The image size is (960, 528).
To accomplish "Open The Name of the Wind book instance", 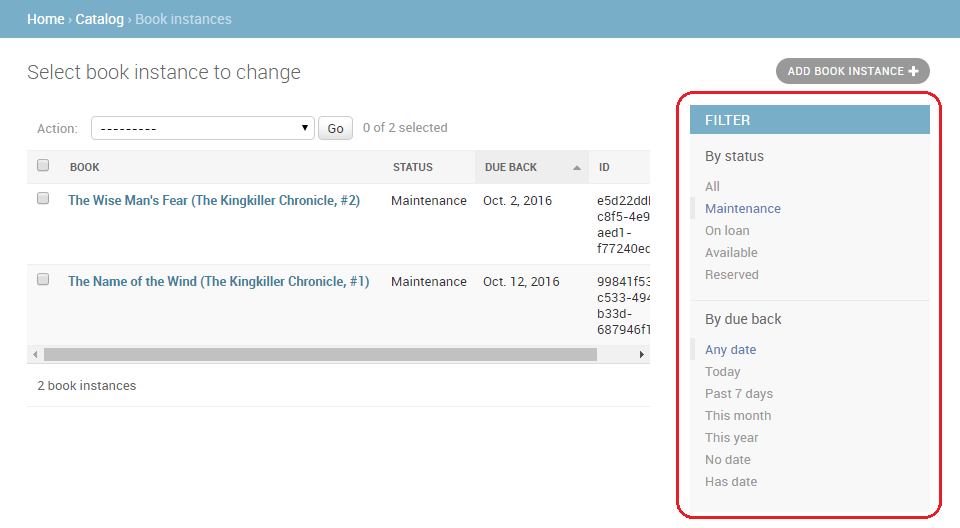I will click(x=218, y=281).
